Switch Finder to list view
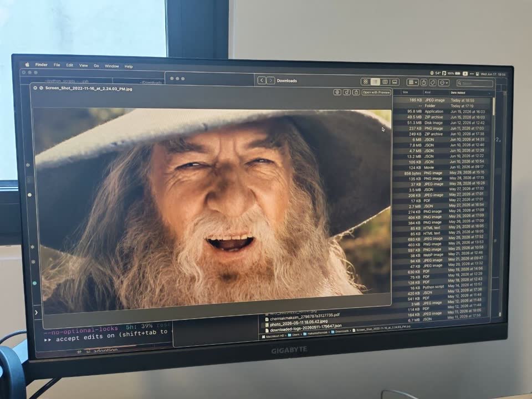Viewport: 532px width, 399px height. (x=375, y=82)
